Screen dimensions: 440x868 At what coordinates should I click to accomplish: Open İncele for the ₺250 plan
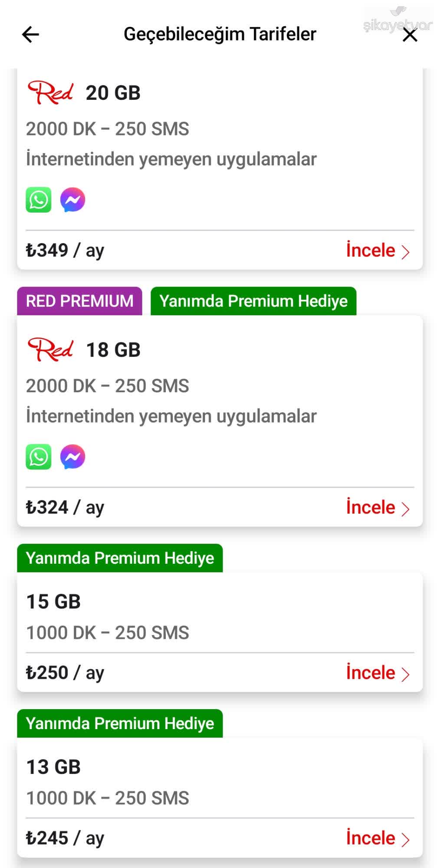point(378,673)
